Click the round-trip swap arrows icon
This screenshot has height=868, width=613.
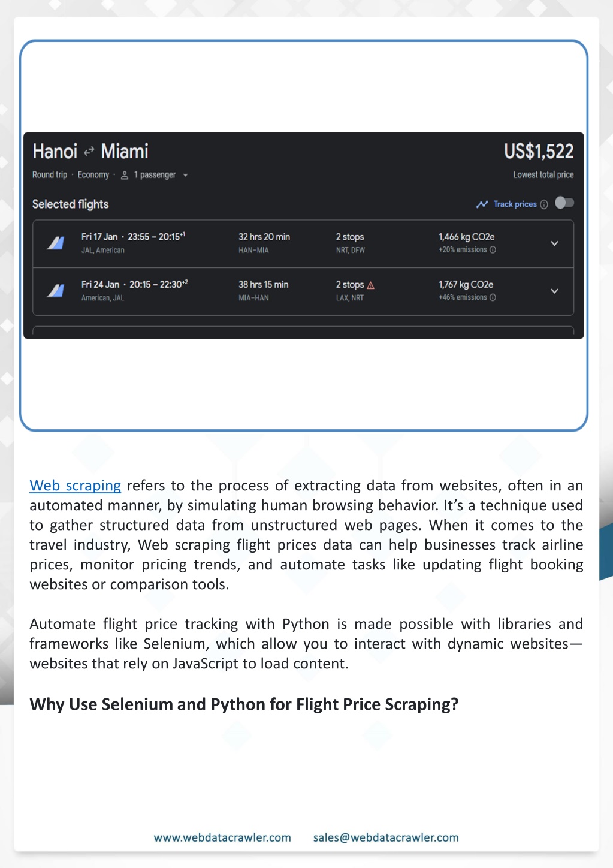89,152
